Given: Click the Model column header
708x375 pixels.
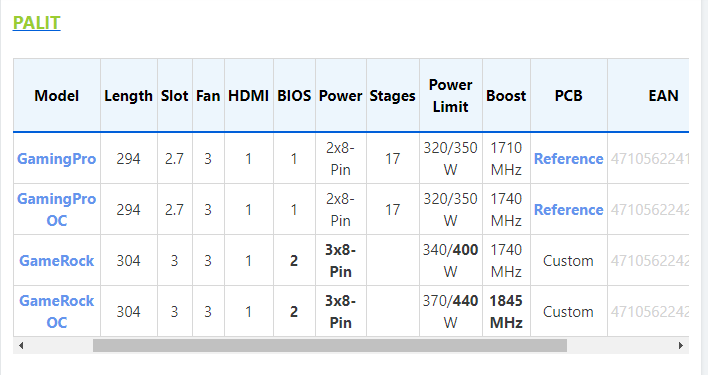Looking at the screenshot, I should tap(56, 96).
